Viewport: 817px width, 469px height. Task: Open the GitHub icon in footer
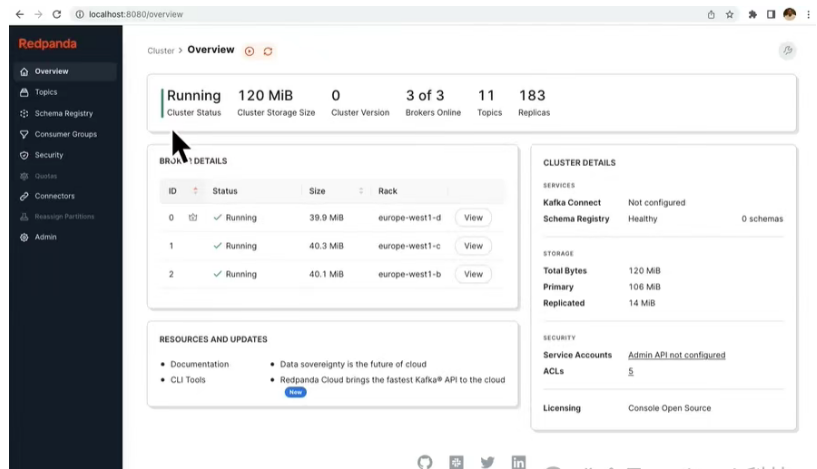[x=425, y=462]
